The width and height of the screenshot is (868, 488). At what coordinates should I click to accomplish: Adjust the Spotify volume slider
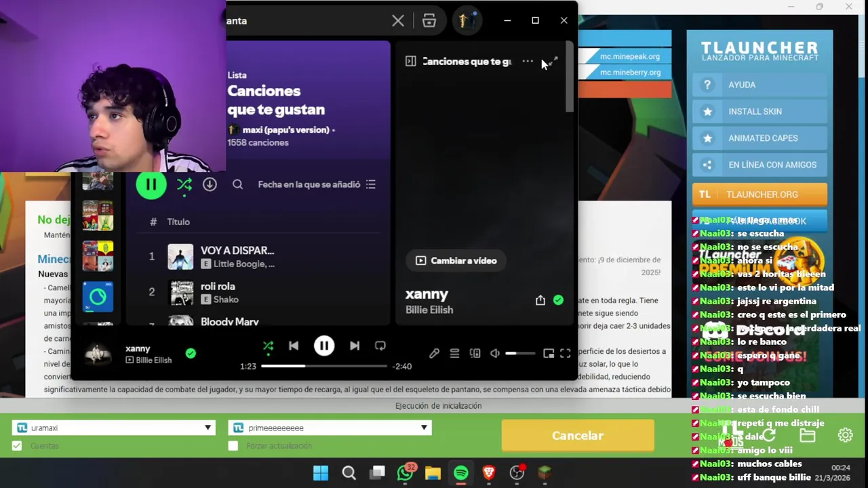520,353
